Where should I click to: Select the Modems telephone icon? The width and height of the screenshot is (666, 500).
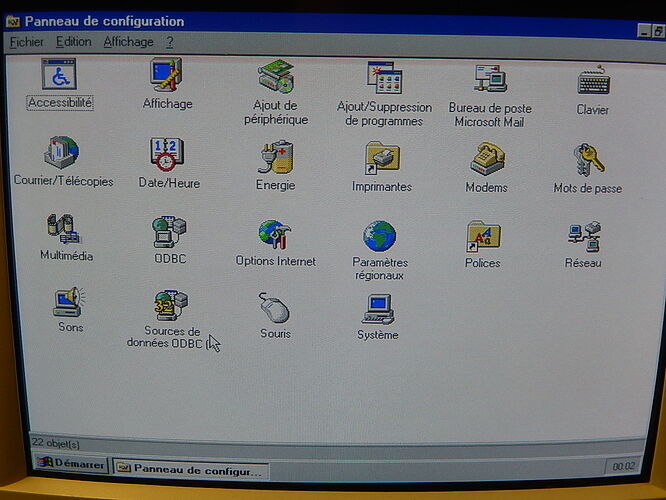(488, 159)
